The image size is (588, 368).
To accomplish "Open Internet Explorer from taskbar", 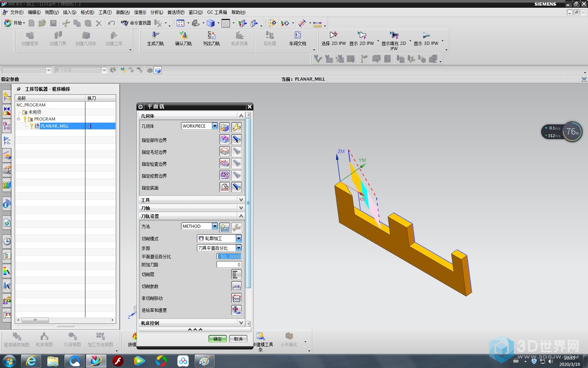I will pos(31,361).
